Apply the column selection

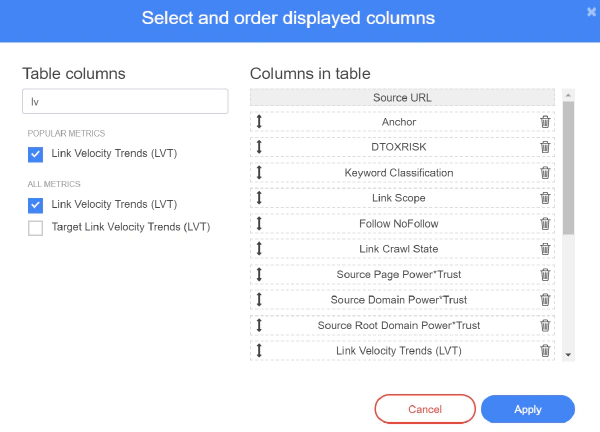click(x=528, y=409)
